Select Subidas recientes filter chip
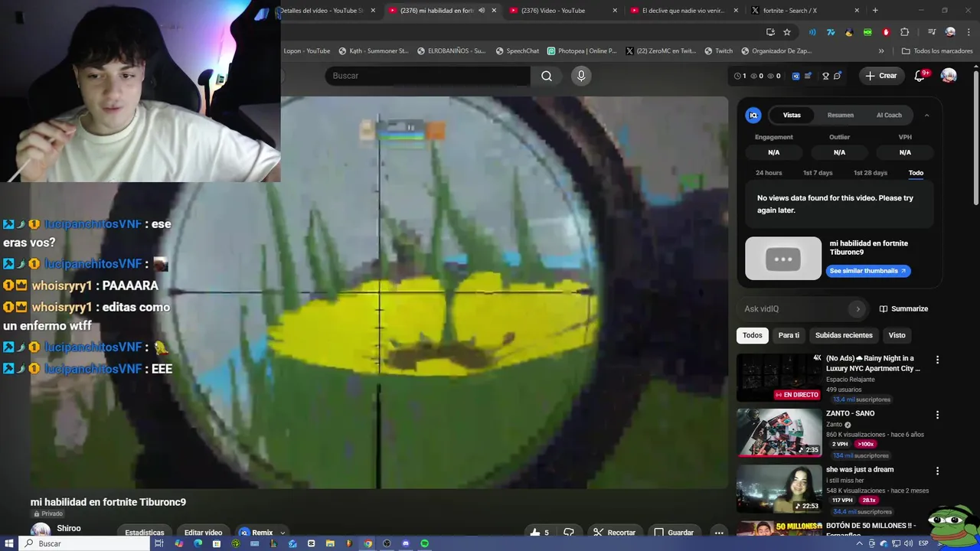 point(844,335)
